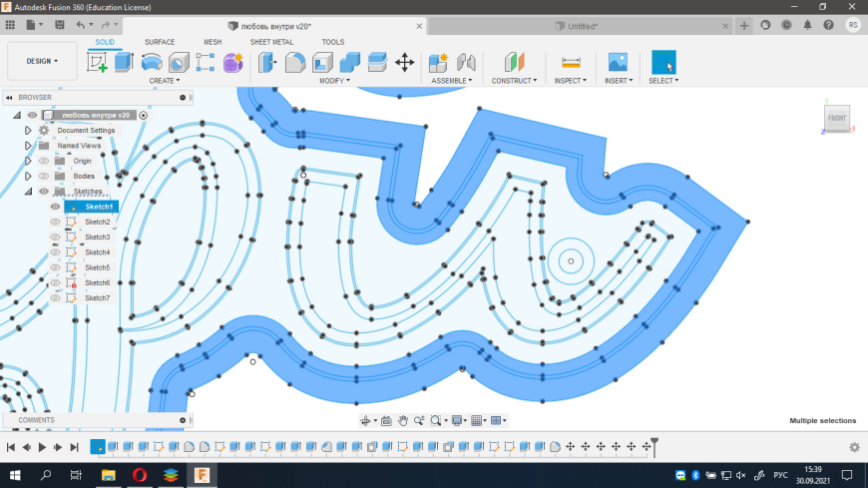Open File Explorer in taskbar
This screenshot has height=488, width=868.
108,475
